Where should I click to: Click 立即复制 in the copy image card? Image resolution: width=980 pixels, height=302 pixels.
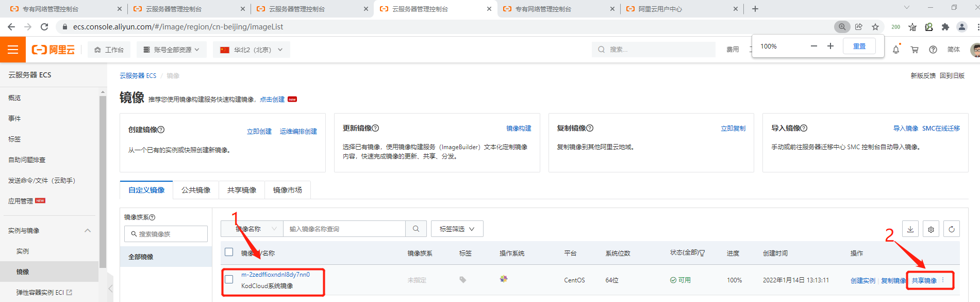point(733,129)
